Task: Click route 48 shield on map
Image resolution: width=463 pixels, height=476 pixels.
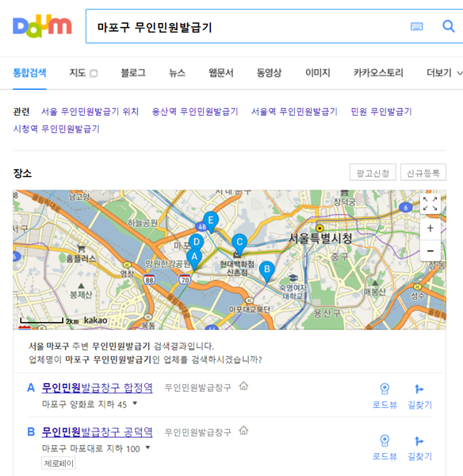Action: pos(201,226)
